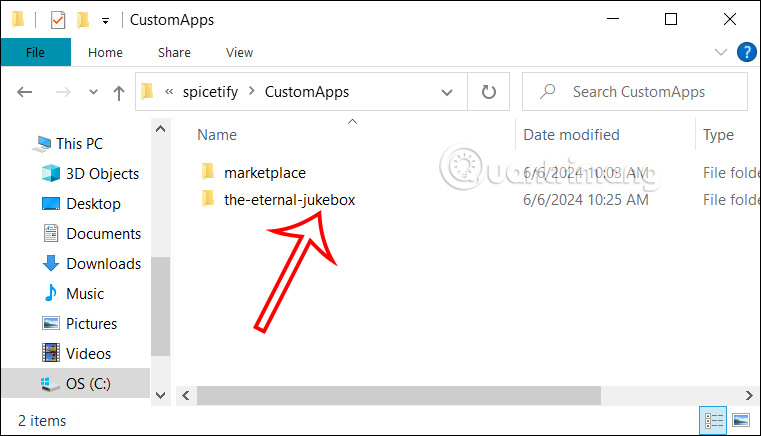Go up one folder level

click(119, 92)
